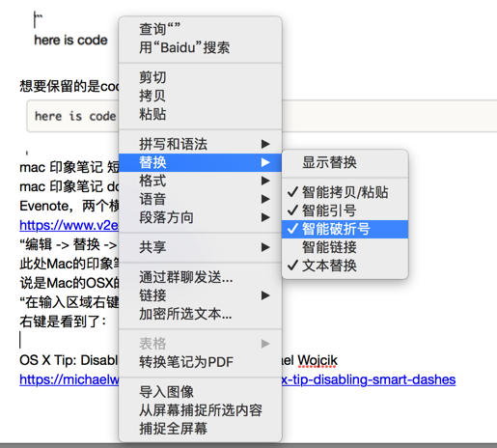Click the misspelled word Wojcik
497x448 pixels.
tap(318, 360)
